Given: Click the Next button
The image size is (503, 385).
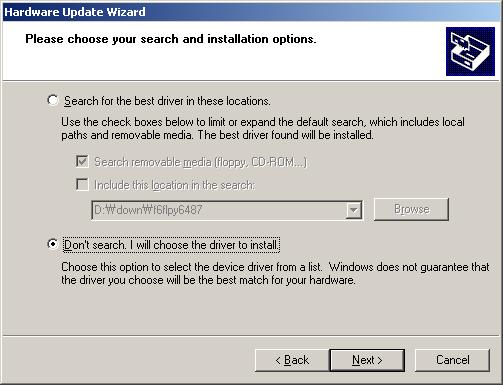Looking at the screenshot, I should click(x=367, y=360).
